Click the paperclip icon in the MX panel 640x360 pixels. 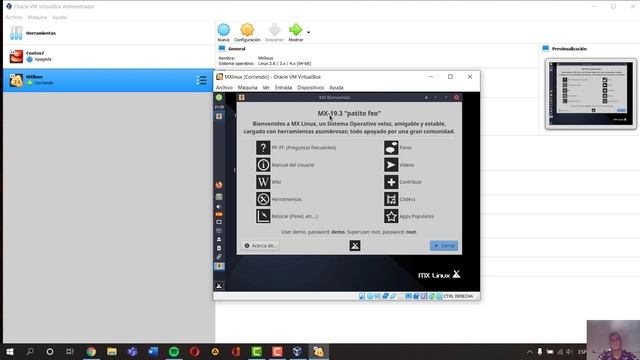(x=219, y=257)
